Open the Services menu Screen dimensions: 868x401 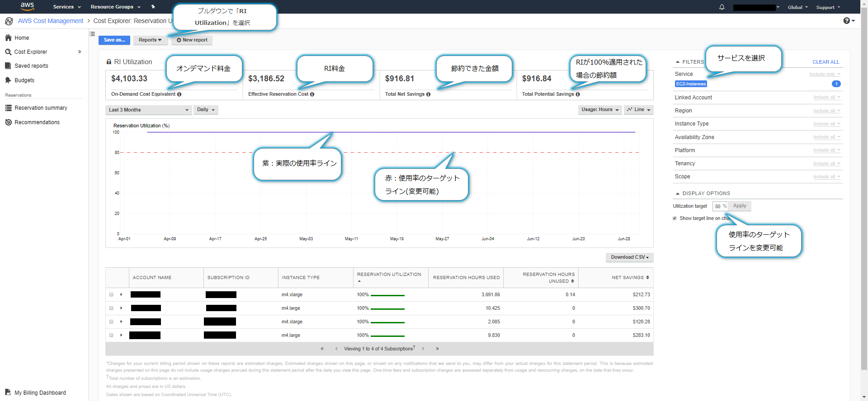[x=67, y=7]
